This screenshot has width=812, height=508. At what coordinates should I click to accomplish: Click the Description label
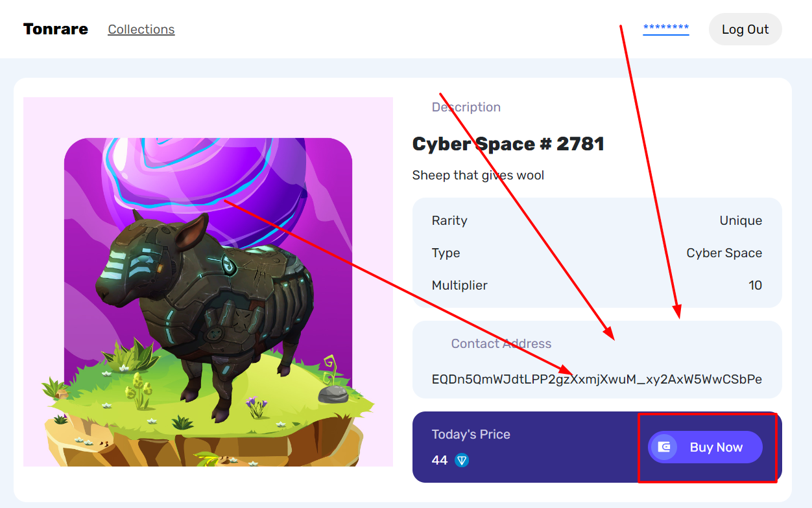click(466, 107)
